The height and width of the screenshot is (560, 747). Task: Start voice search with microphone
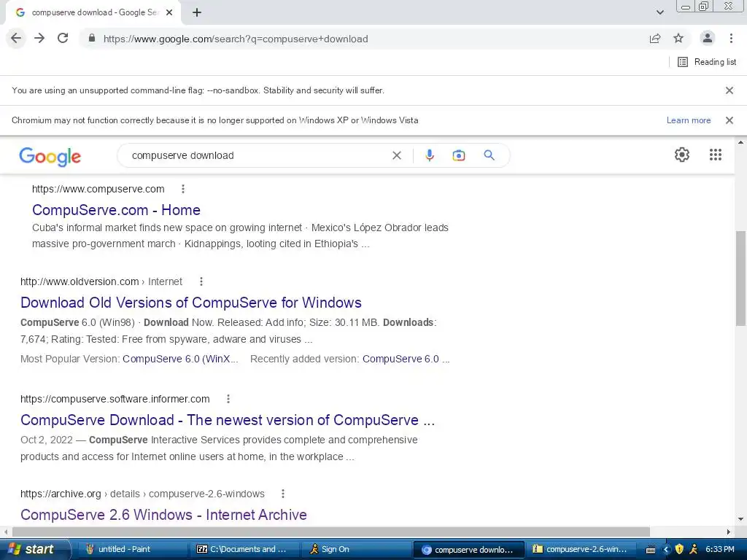click(430, 156)
